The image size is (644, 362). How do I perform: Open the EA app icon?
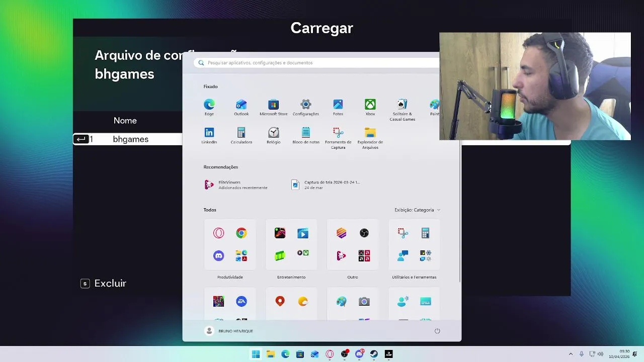[x=242, y=301]
